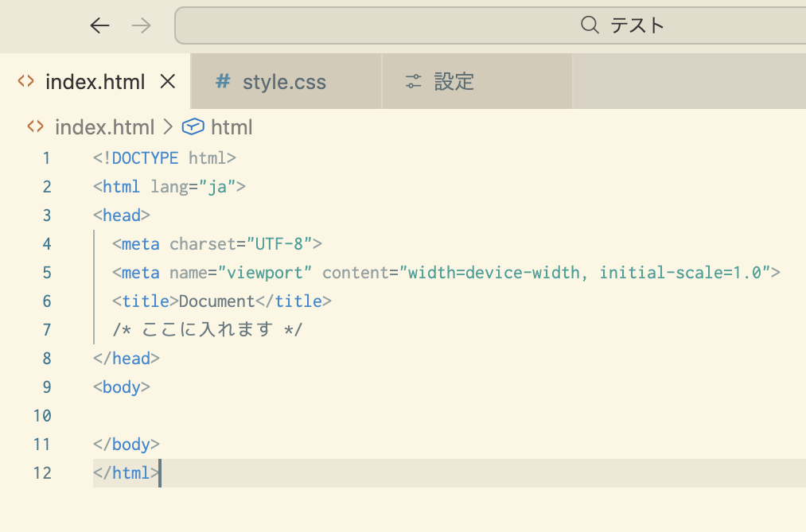Click the back navigation arrow

click(99, 25)
